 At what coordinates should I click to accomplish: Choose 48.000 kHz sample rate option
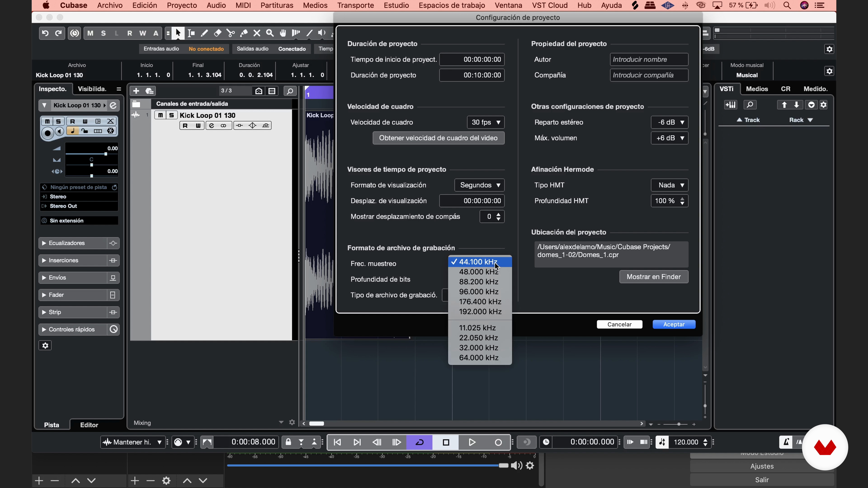click(x=479, y=272)
